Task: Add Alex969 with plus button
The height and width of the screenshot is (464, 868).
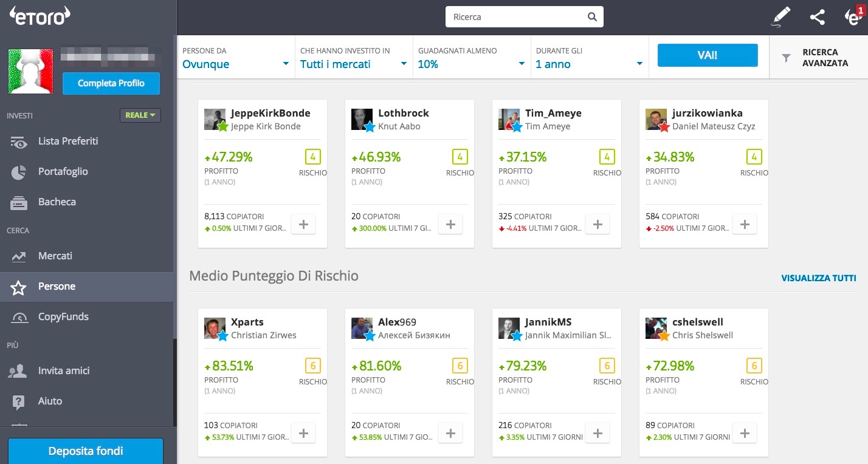Action: (x=450, y=433)
